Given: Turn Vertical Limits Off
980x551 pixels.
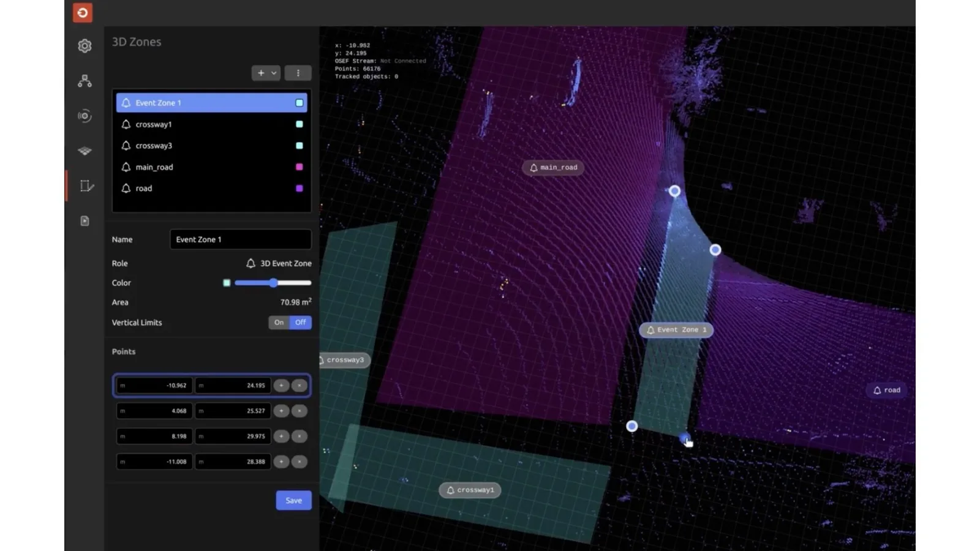Looking at the screenshot, I should point(301,323).
